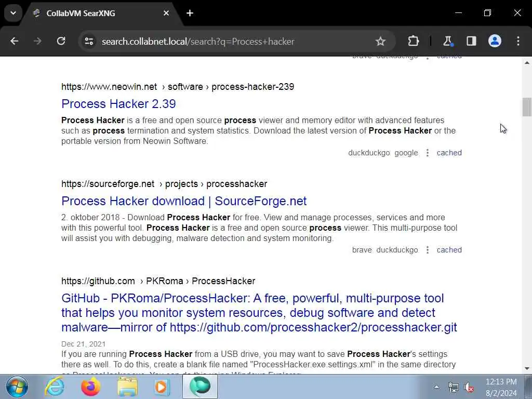Open Chrome Labs flask icon

pyautogui.click(x=448, y=42)
